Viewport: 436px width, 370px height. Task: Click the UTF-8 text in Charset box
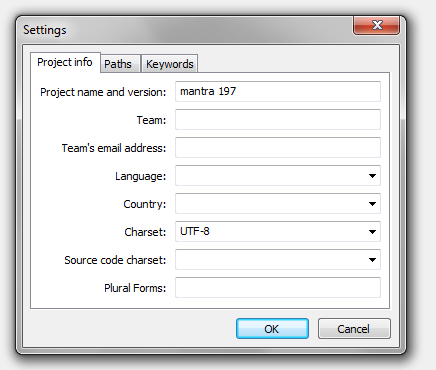(195, 231)
